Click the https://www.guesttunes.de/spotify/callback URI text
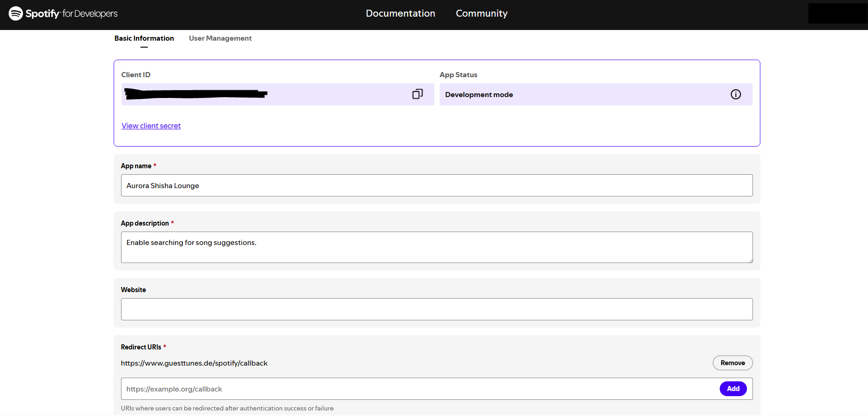The width and height of the screenshot is (868, 416). coord(194,363)
